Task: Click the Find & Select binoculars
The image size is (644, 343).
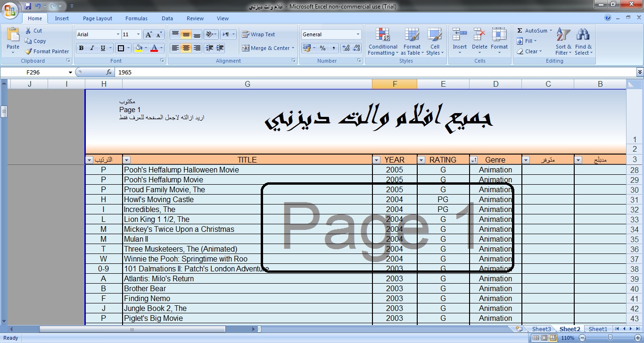Action: (583, 34)
